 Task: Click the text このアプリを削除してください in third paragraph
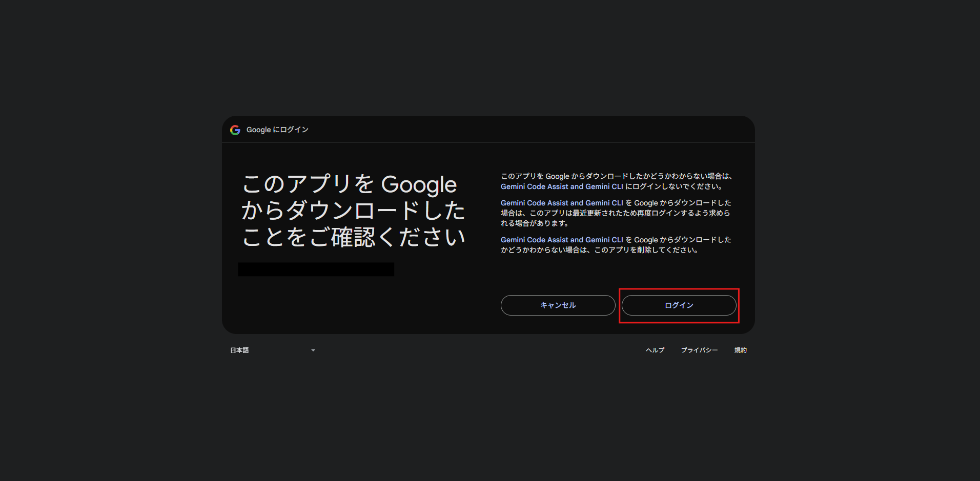646,250
